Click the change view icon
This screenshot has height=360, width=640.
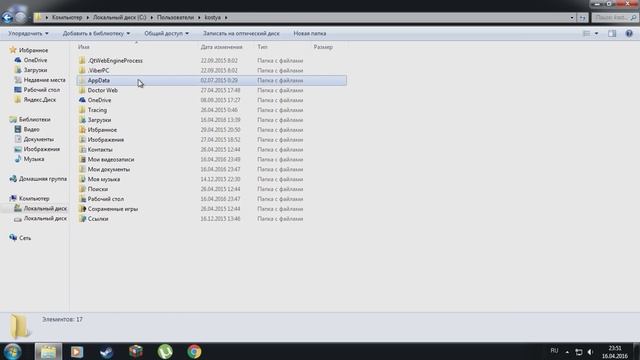pos(586,33)
